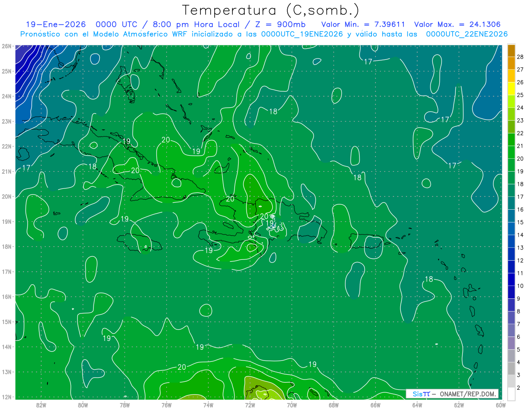Pick the green swatch between 20 and 21
This screenshot has height=411, width=532.
[x=511, y=152]
